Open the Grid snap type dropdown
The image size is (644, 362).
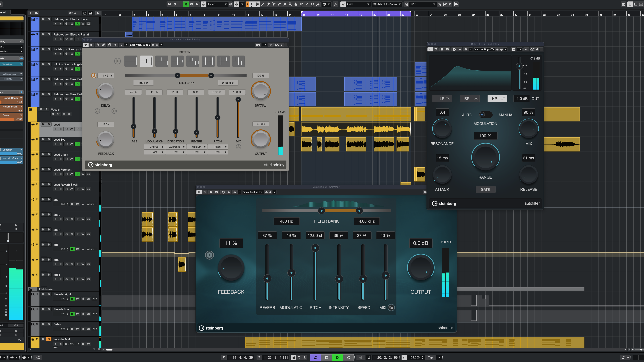pos(358,4)
